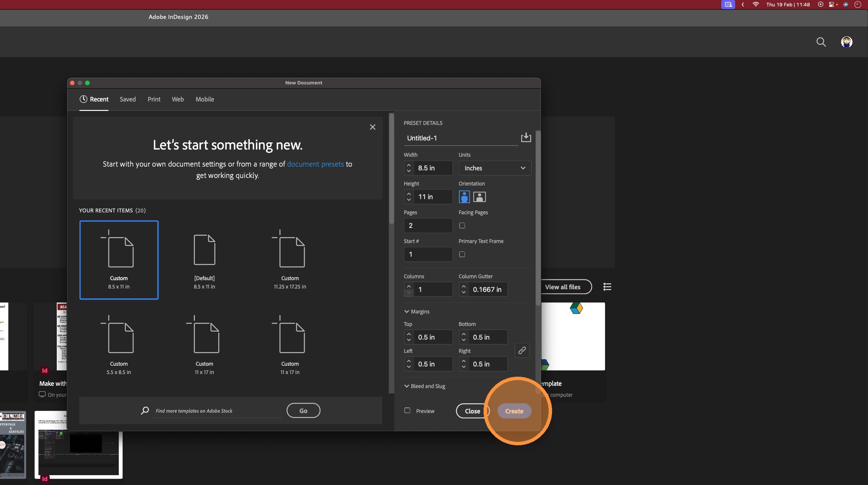Open the Print tab
This screenshot has width=868, height=485.
[154, 99]
